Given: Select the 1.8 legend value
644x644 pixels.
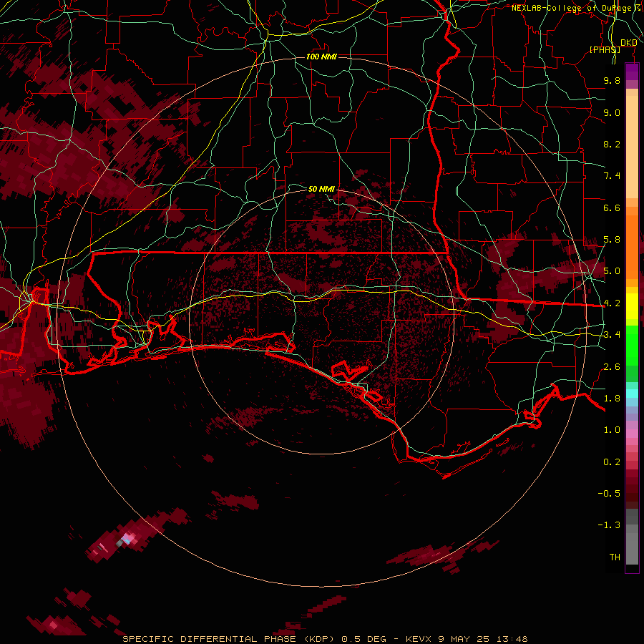Looking at the screenshot, I should 612,399.
